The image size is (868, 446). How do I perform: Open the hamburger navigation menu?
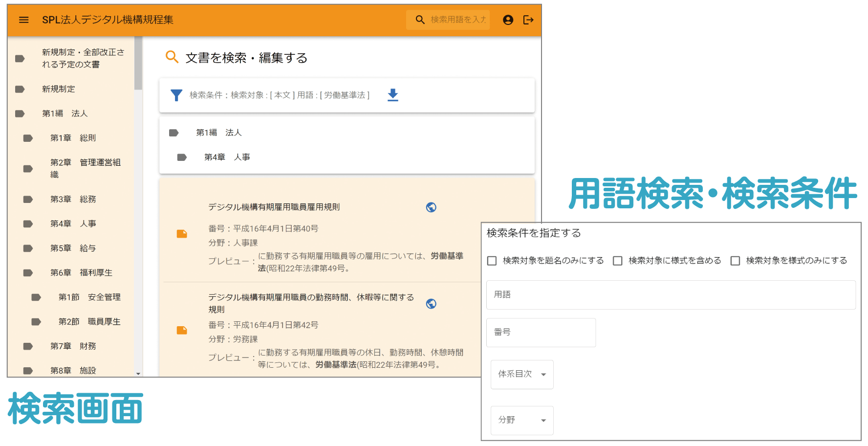click(x=23, y=20)
